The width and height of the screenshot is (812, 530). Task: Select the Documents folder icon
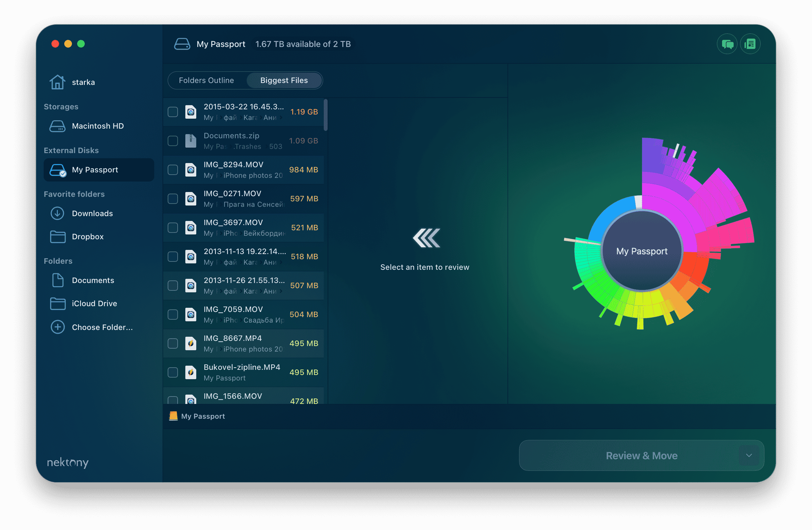[x=57, y=279]
